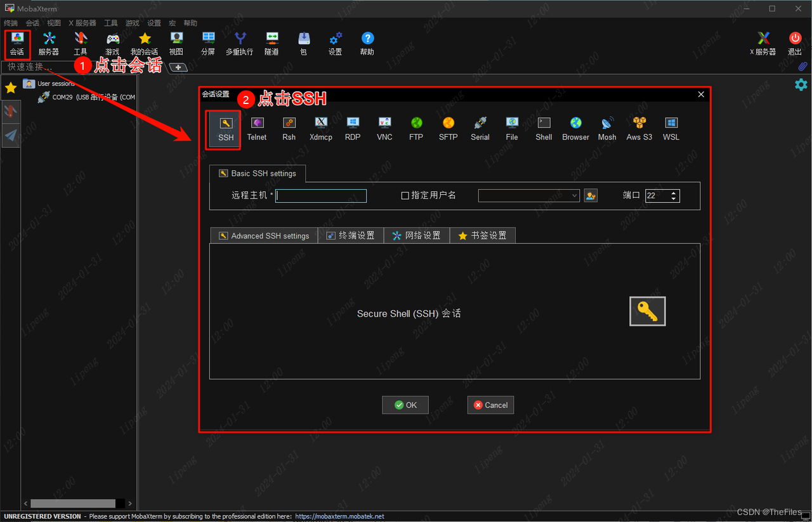Open the 工具 tools toolbar icon

[x=81, y=44]
